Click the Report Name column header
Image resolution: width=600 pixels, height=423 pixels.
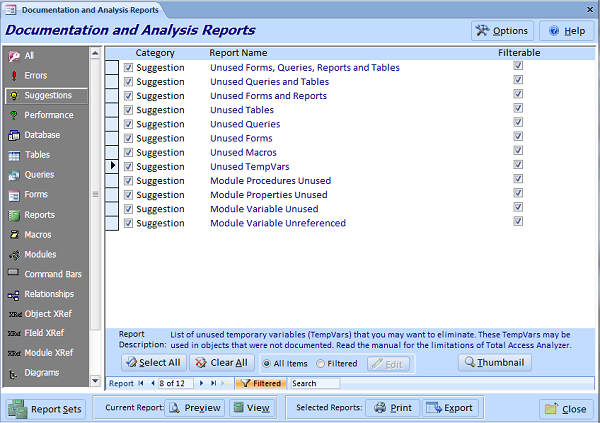[x=238, y=53]
